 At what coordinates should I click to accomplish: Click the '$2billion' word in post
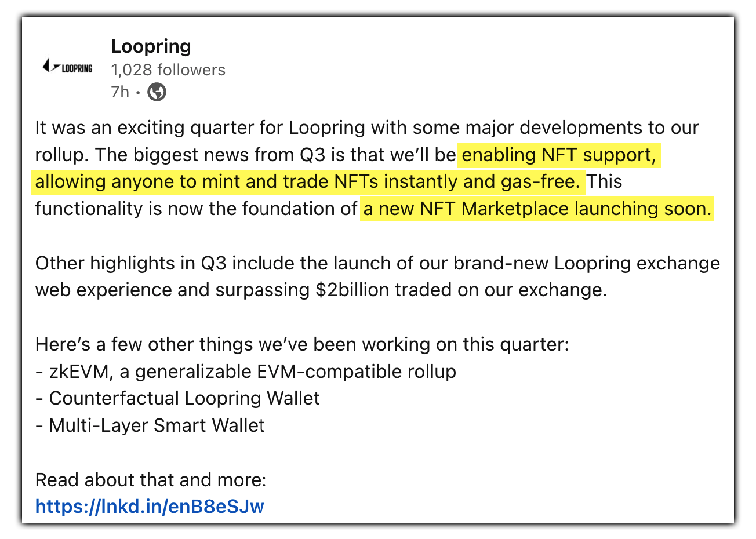point(352,290)
